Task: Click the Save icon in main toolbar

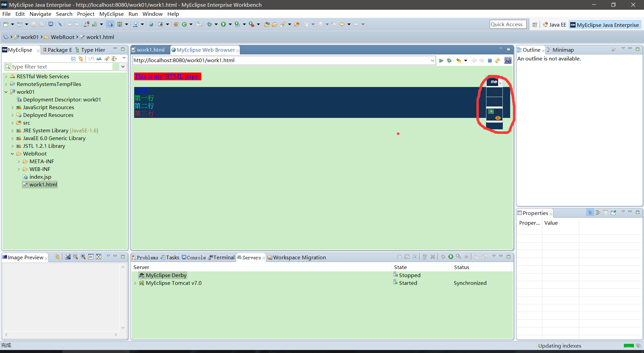Action: pos(34,24)
